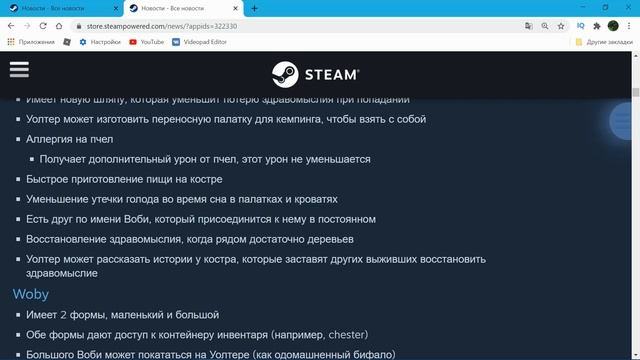
Task: View site security lock info
Action: tap(79, 26)
